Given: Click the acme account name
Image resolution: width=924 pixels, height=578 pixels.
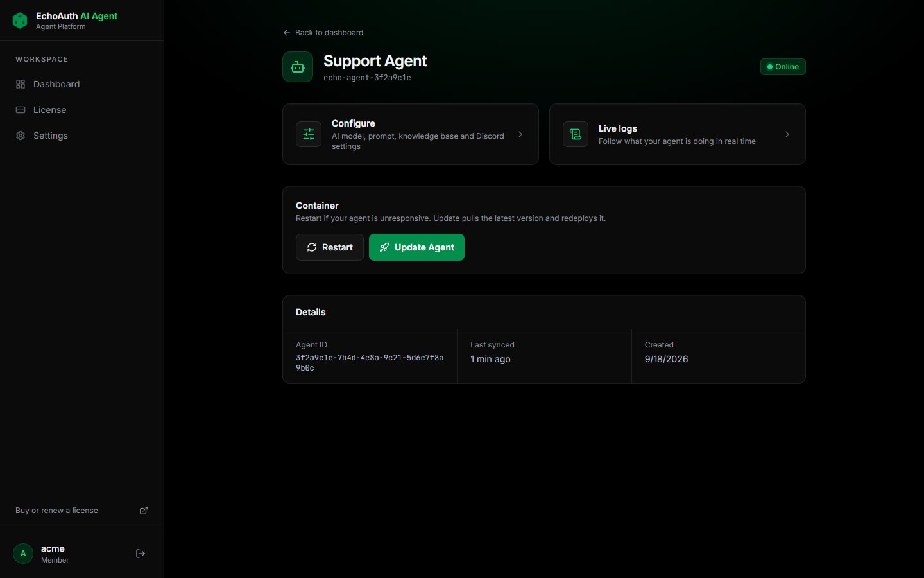Looking at the screenshot, I should click(53, 548).
